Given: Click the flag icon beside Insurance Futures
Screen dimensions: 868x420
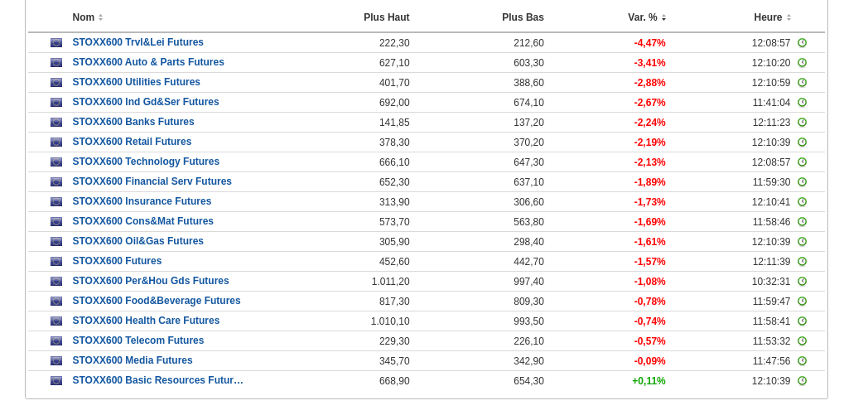Looking at the screenshot, I should click(x=56, y=202).
